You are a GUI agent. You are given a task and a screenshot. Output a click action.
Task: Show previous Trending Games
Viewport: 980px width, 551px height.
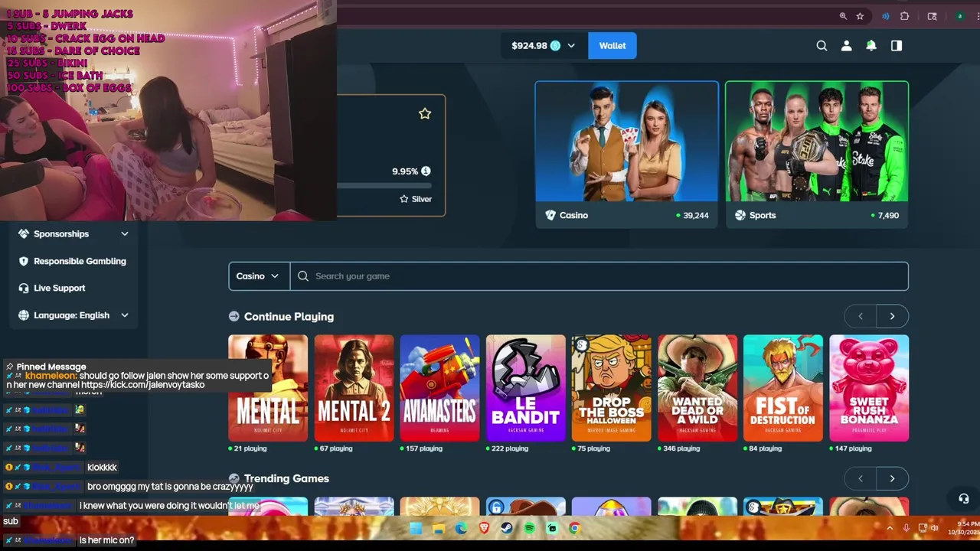click(x=860, y=478)
